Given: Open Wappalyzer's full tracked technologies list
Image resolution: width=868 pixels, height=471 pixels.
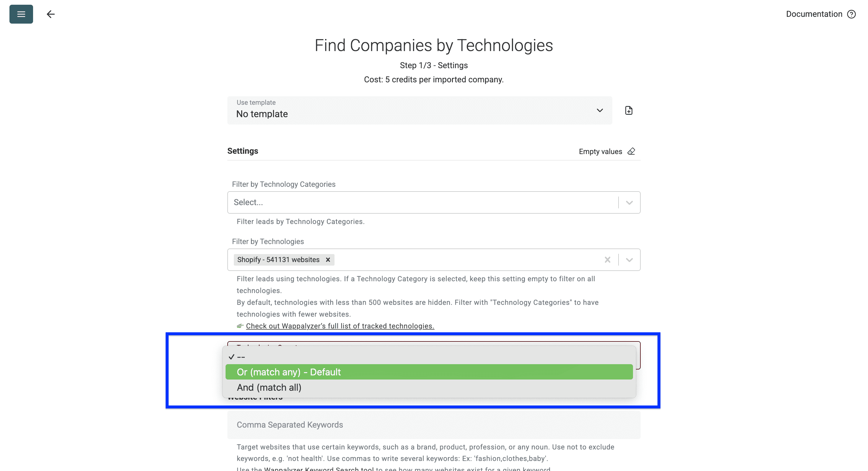Looking at the screenshot, I should click(340, 326).
